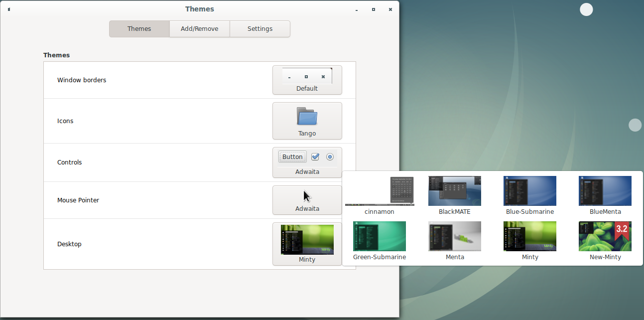The width and height of the screenshot is (644, 320).
Task: Click the Icons row label
Action: click(65, 121)
